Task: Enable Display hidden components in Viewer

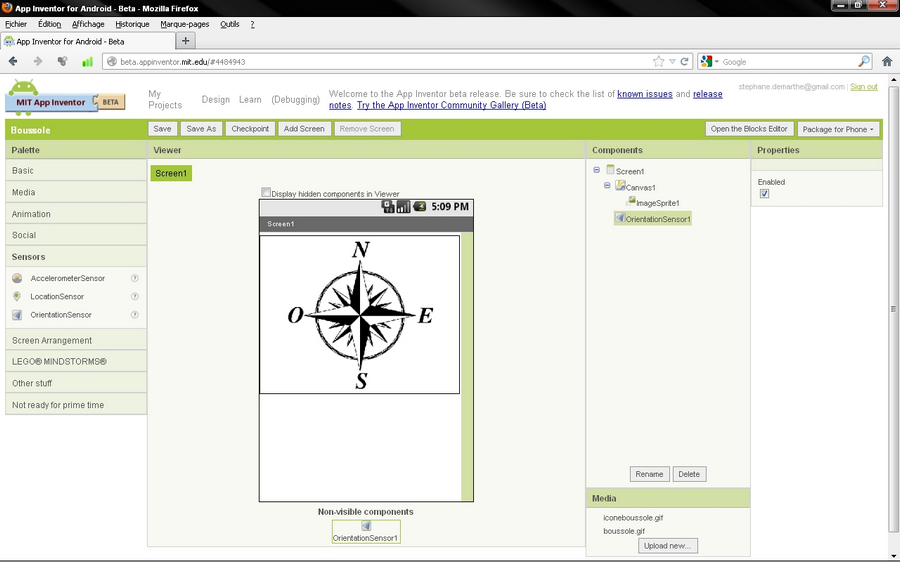Action: 266,193
